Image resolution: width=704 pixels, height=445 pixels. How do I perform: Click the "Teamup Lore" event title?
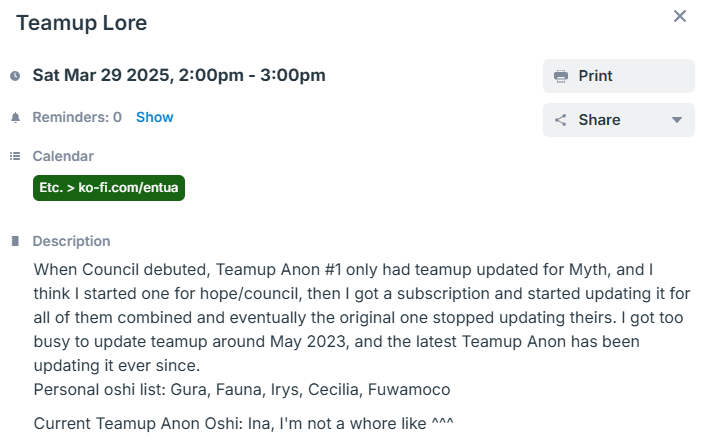click(81, 23)
